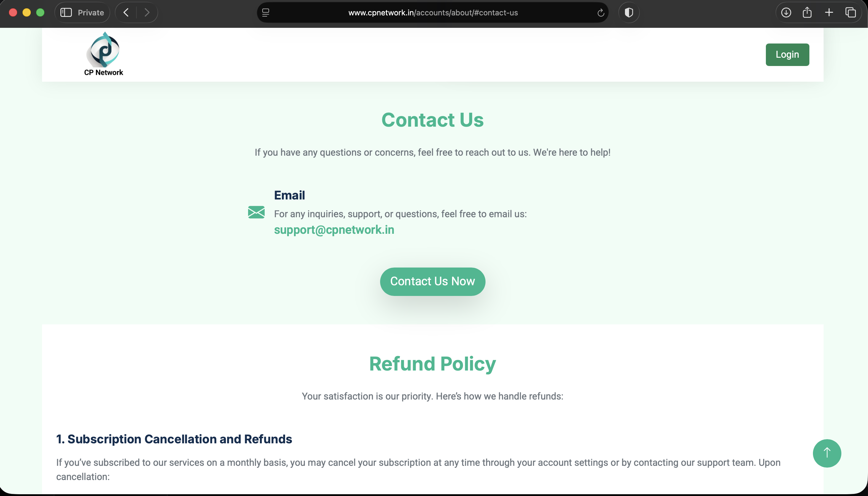Go back to previous page
Viewport: 868px width, 496px height.
pos(126,13)
